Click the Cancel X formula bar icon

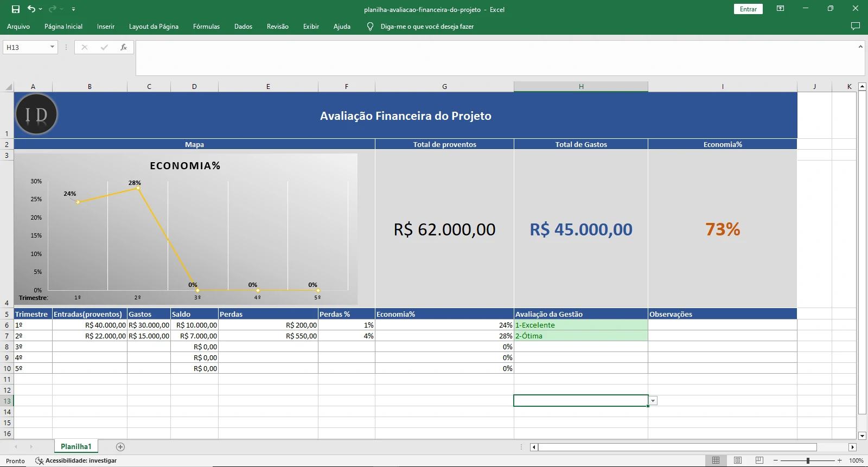pyautogui.click(x=85, y=47)
